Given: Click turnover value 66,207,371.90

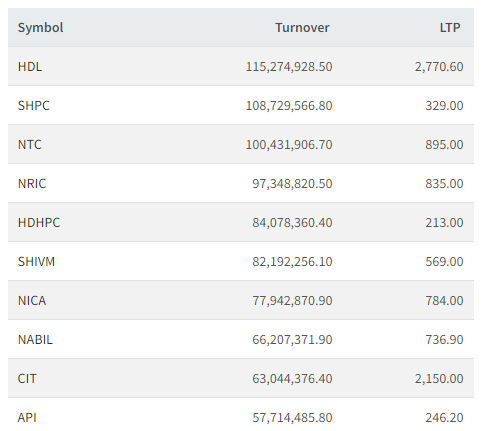Looking at the screenshot, I should pos(292,340).
